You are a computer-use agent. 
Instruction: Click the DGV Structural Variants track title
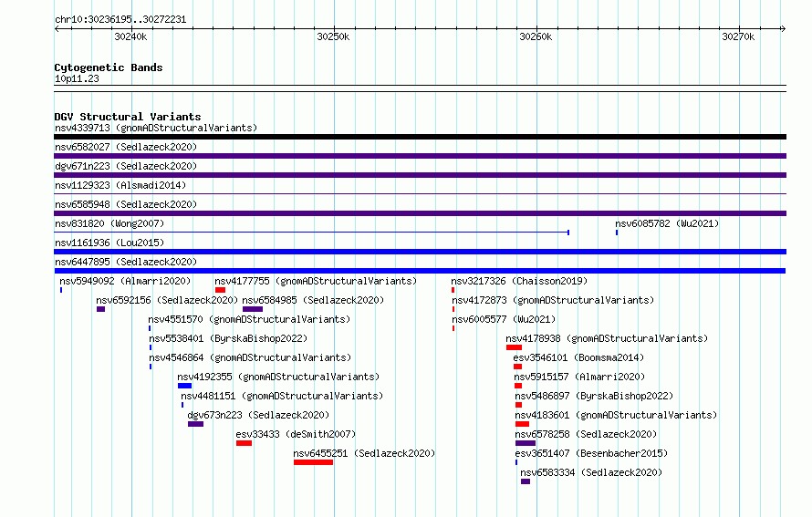pyautogui.click(x=128, y=117)
